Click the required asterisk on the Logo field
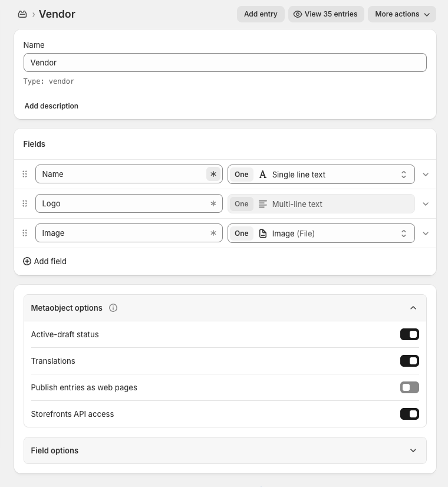The height and width of the screenshot is (487, 448). (x=213, y=203)
